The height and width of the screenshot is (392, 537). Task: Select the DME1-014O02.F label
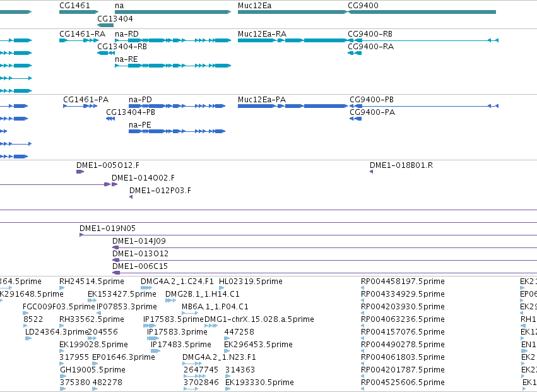coord(143,178)
